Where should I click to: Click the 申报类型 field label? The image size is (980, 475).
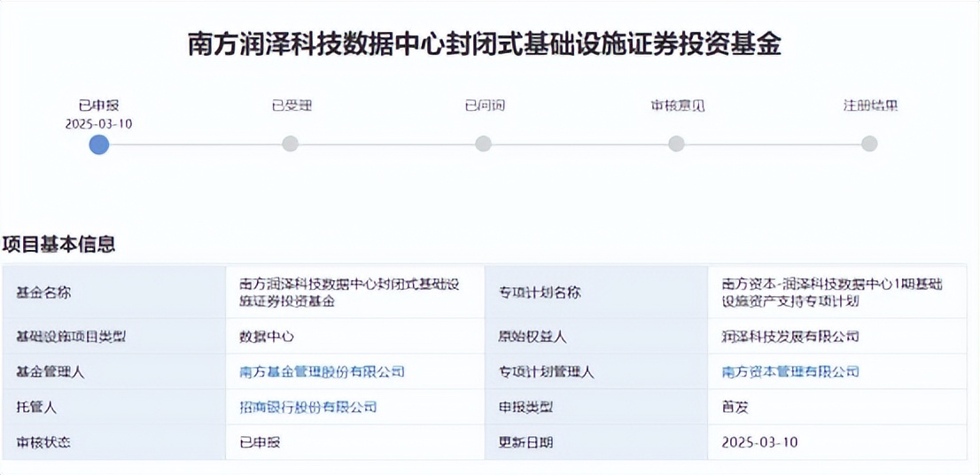tap(525, 408)
